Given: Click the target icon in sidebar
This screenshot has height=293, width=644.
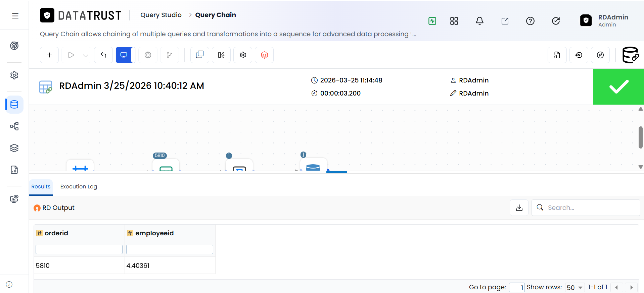Looking at the screenshot, I should pyautogui.click(x=14, y=46).
